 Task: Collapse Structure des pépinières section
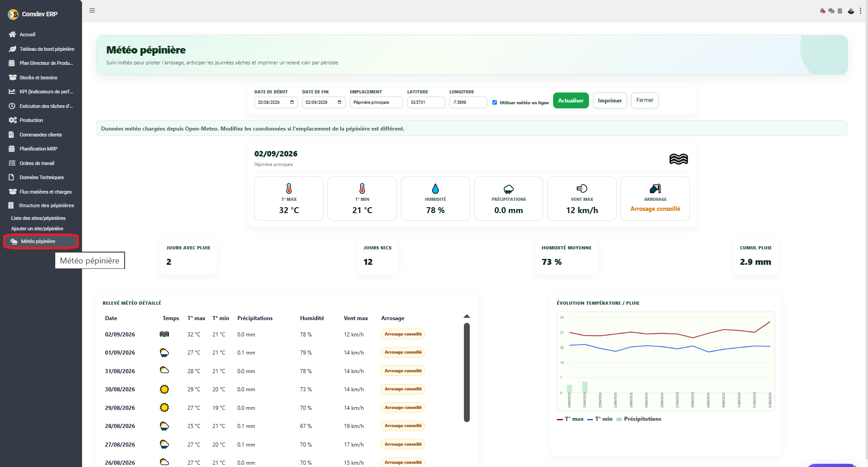41,205
